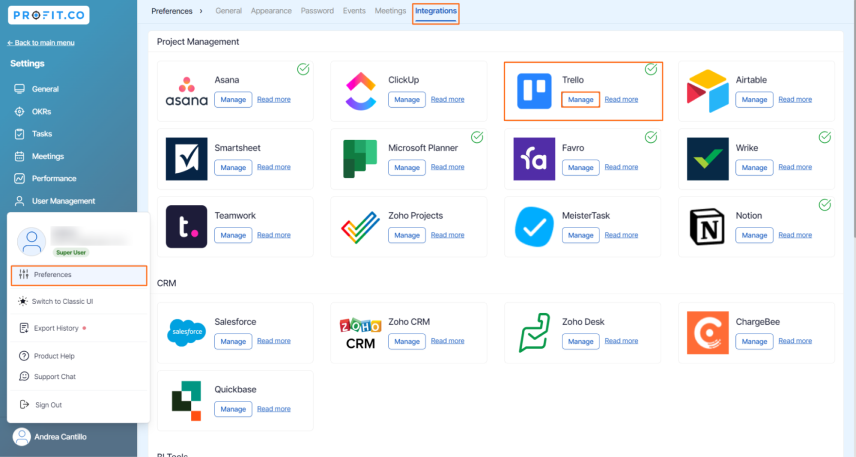Click the Profit.co logo
The image size is (856, 457).
[x=49, y=15]
